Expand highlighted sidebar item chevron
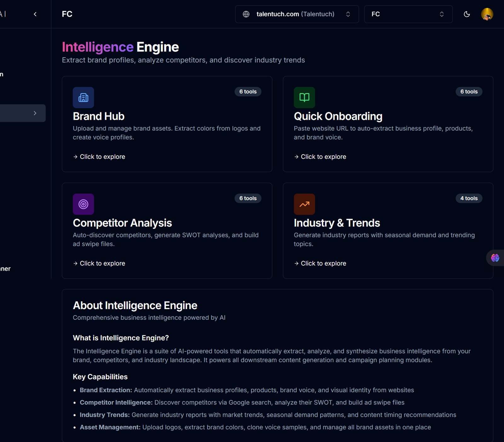The width and height of the screenshot is (504, 442). [x=35, y=113]
